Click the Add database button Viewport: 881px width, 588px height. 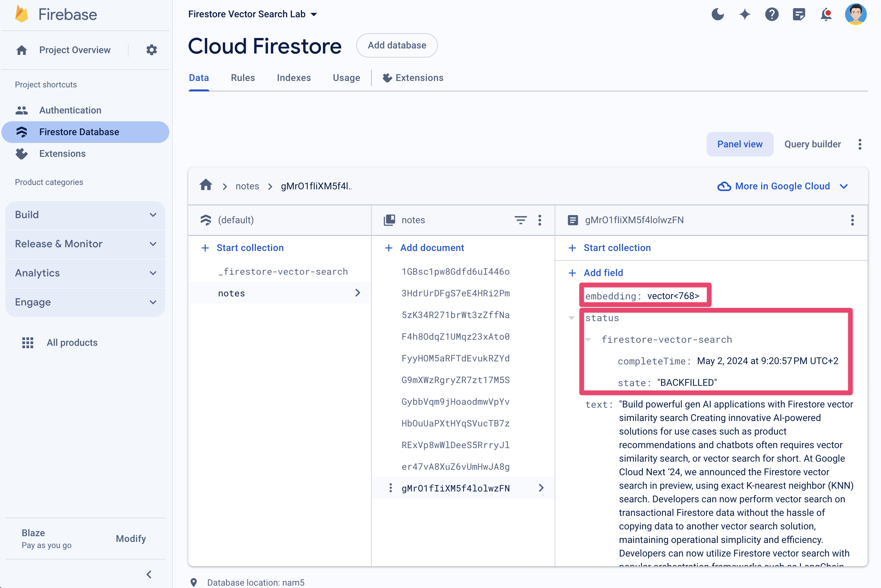tap(397, 45)
